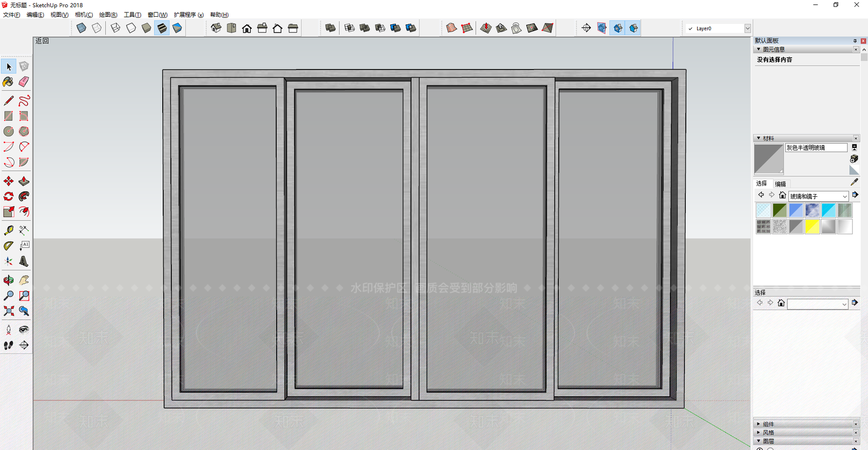Pin the default tray panel

pos(855,41)
